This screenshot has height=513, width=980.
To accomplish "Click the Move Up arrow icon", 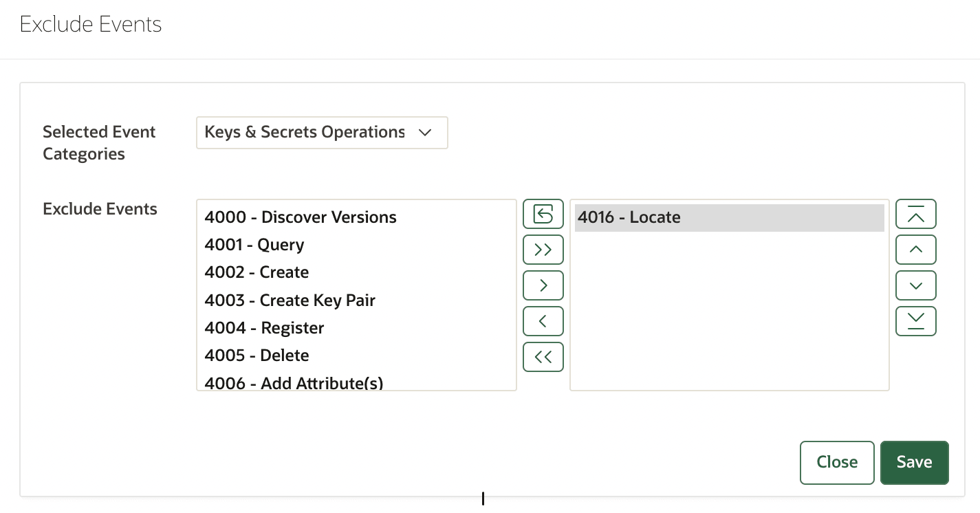I will click(915, 250).
